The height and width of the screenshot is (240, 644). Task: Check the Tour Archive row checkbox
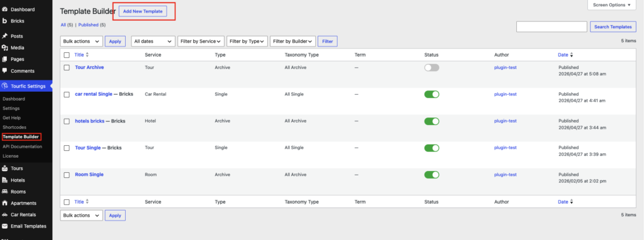click(67, 68)
